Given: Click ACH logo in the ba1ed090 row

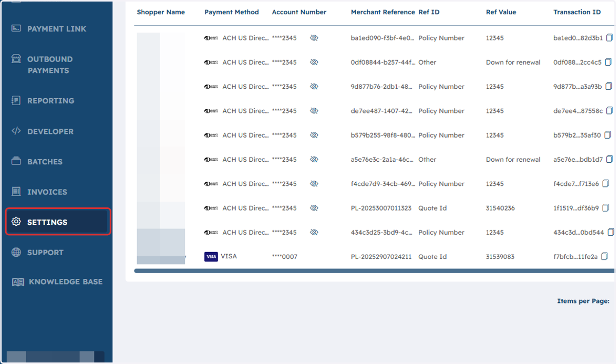Looking at the screenshot, I should point(211,38).
